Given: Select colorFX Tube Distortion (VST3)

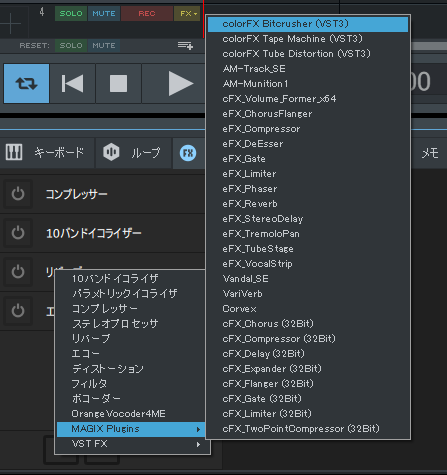Looking at the screenshot, I should 308,54.
